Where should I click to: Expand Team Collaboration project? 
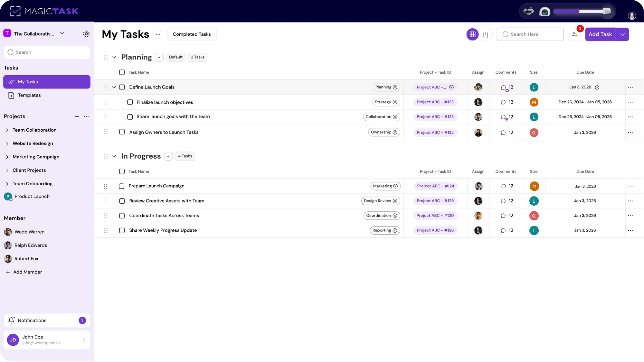coord(7,130)
